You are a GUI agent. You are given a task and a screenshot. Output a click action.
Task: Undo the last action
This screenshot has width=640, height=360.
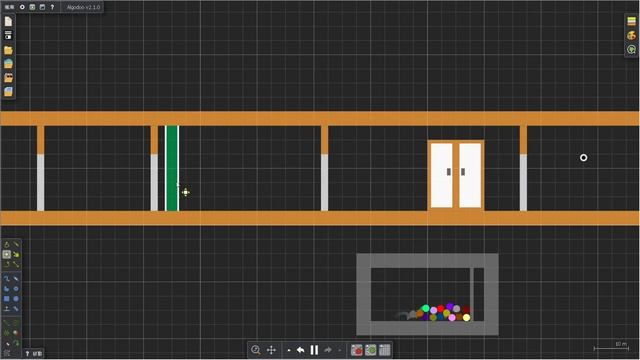tap(300, 350)
